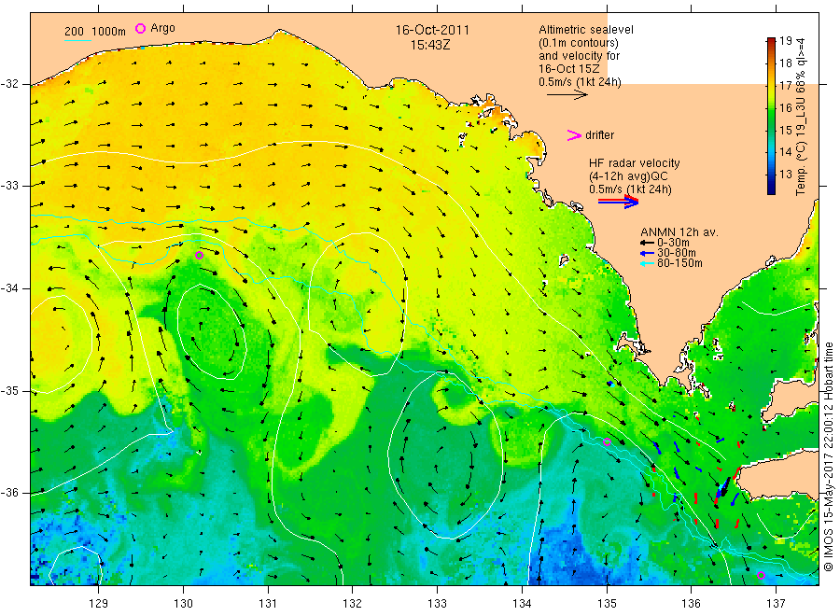Click the "Argo" legend label

pyautogui.click(x=162, y=28)
